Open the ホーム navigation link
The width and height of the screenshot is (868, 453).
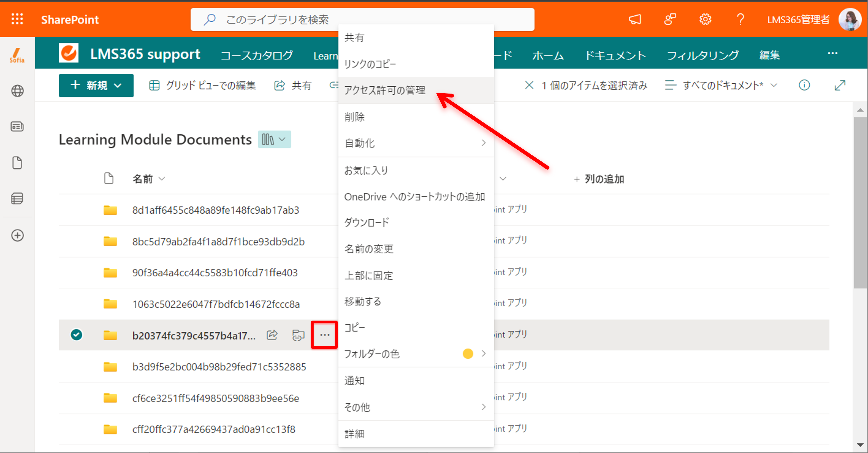click(x=548, y=55)
